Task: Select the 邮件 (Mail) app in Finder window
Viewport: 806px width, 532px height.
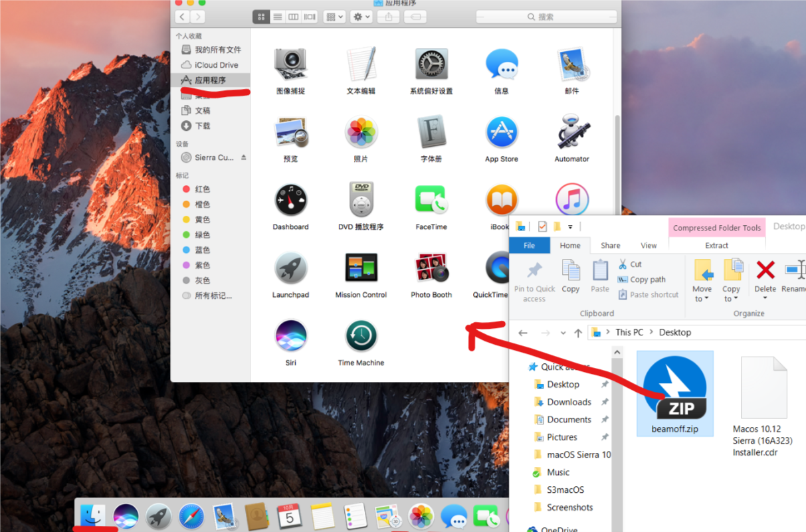Action: point(571,64)
